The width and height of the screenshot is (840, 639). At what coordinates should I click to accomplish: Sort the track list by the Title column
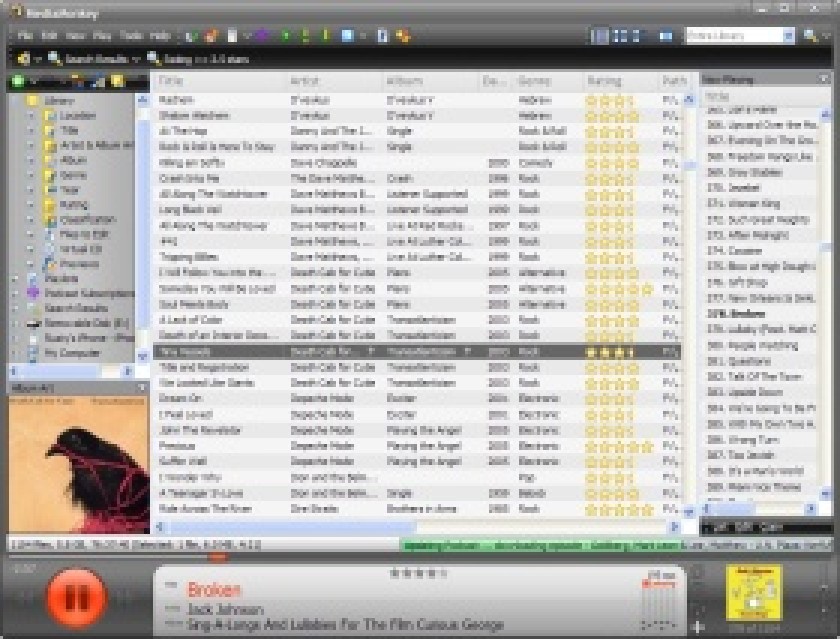219,81
